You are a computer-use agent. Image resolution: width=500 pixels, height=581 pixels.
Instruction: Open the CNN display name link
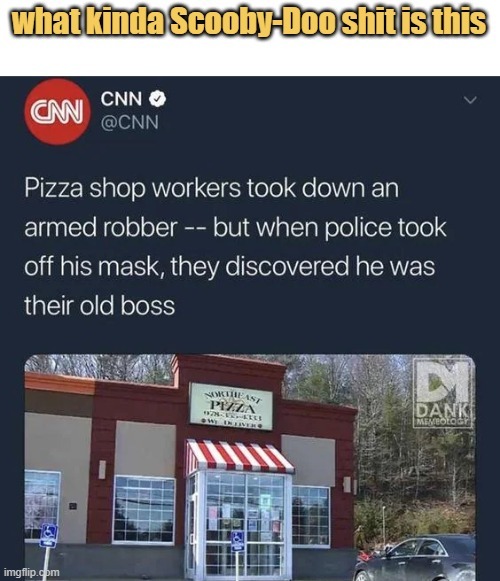121,99
